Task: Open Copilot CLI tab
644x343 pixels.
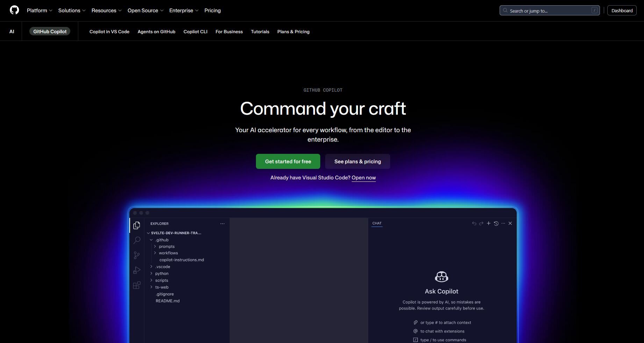Action: click(195, 31)
